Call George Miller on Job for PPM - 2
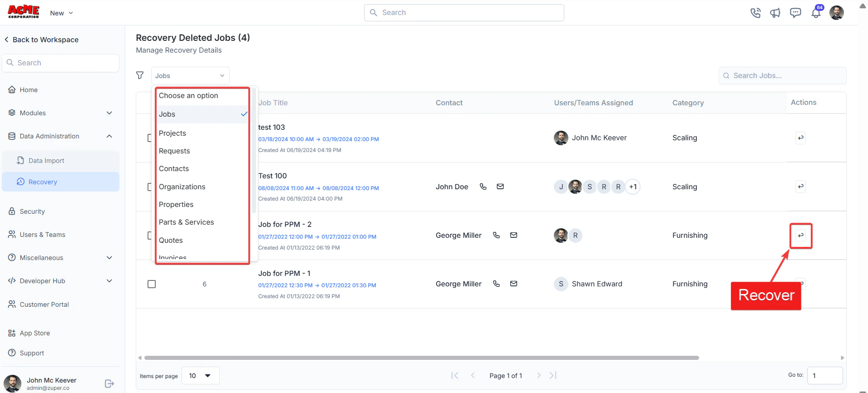 [x=496, y=235]
